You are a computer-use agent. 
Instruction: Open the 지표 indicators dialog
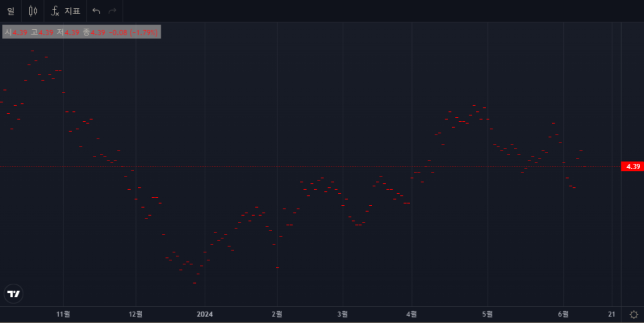click(65, 11)
